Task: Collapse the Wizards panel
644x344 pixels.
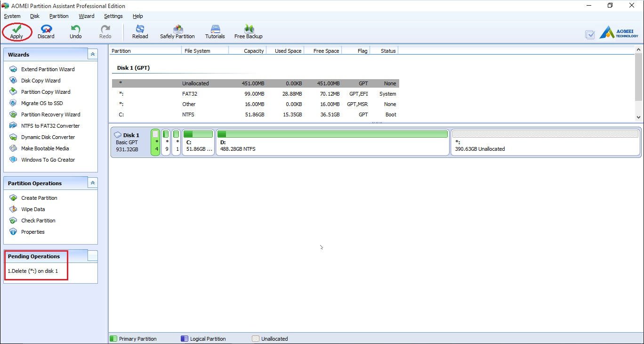Action: pos(93,54)
